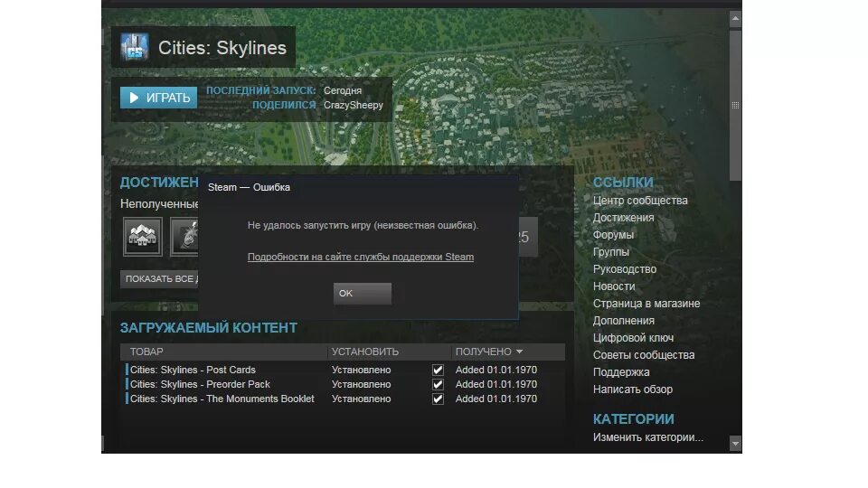Confirm the Steam error dialog with OK
The height and width of the screenshot is (488, 868).
(362, 293)
